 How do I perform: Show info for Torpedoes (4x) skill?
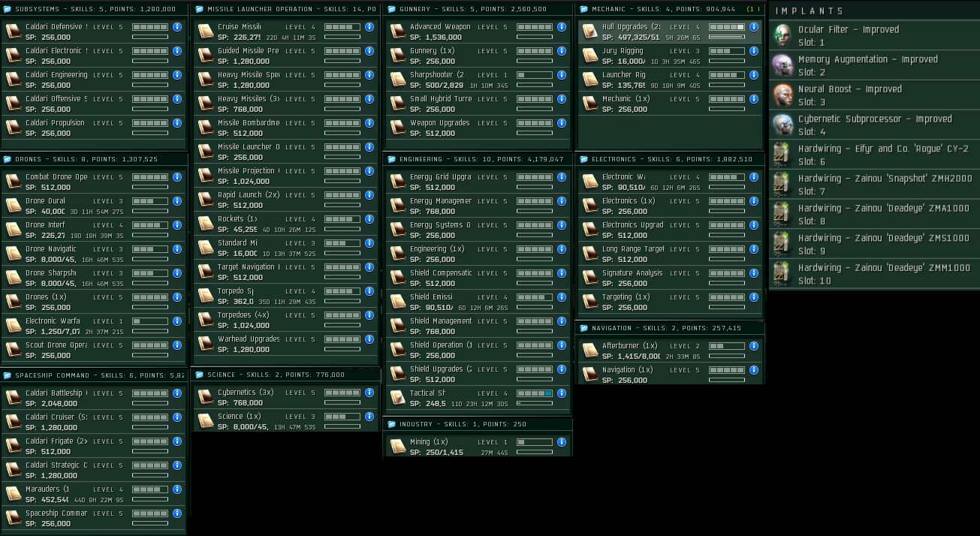(x=369, y=315)
